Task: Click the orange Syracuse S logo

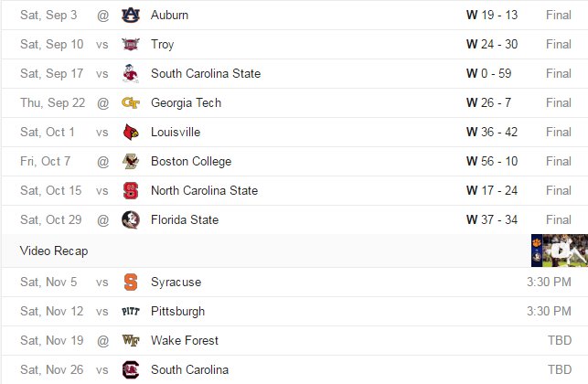Action: (x=131, y=282)
